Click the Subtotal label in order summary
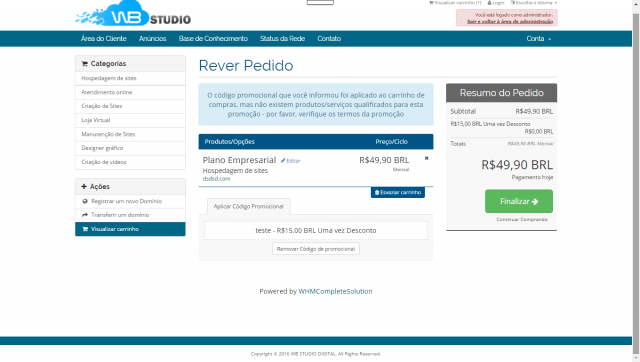The width and height of the screenshot is (640, 362). pos(463,111)
